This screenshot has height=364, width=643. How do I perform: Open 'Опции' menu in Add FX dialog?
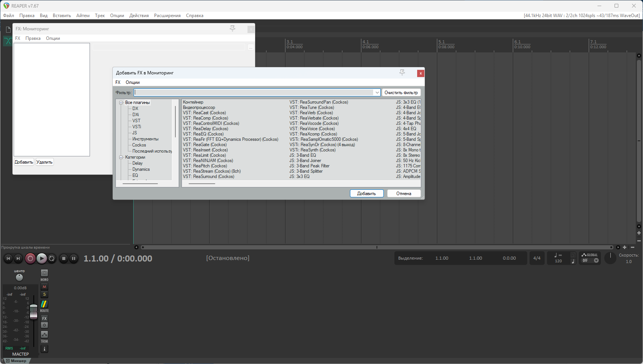pos(132,82)
